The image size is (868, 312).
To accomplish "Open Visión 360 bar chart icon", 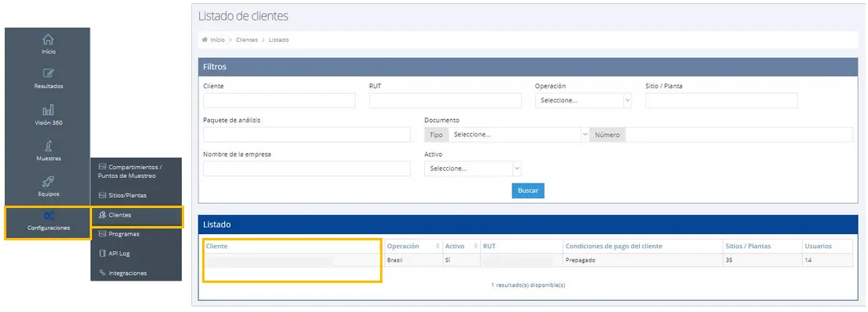I will [48, 110].
